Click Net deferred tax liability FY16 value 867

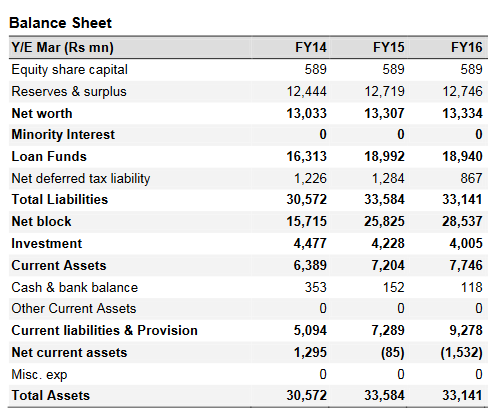click(471, 178)
